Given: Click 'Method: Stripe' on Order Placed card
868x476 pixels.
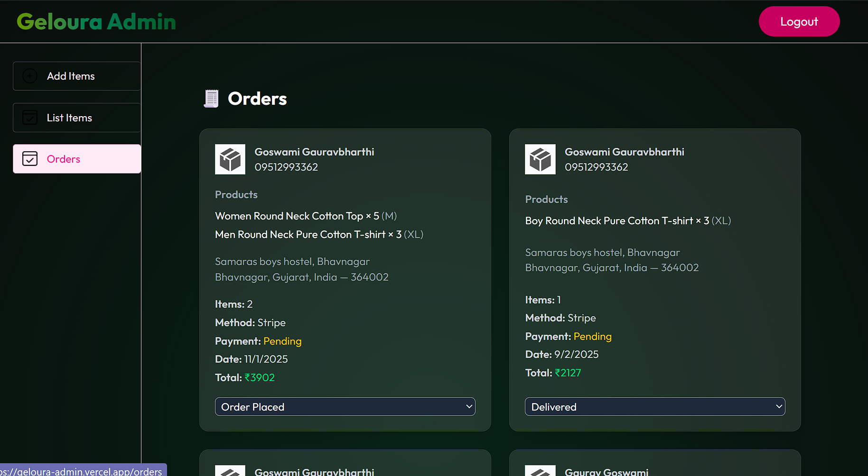Looking at the screenshot, I should 250,322.
